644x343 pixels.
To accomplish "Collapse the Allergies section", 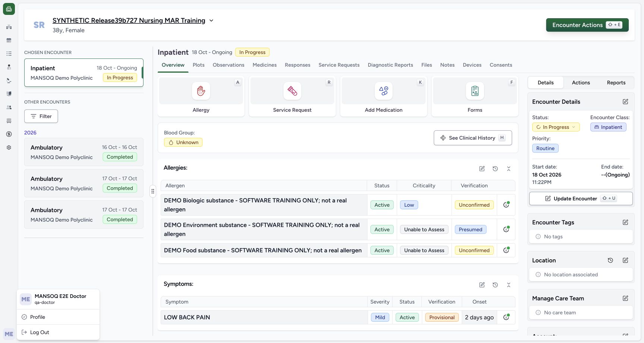I will click(509, 169).
